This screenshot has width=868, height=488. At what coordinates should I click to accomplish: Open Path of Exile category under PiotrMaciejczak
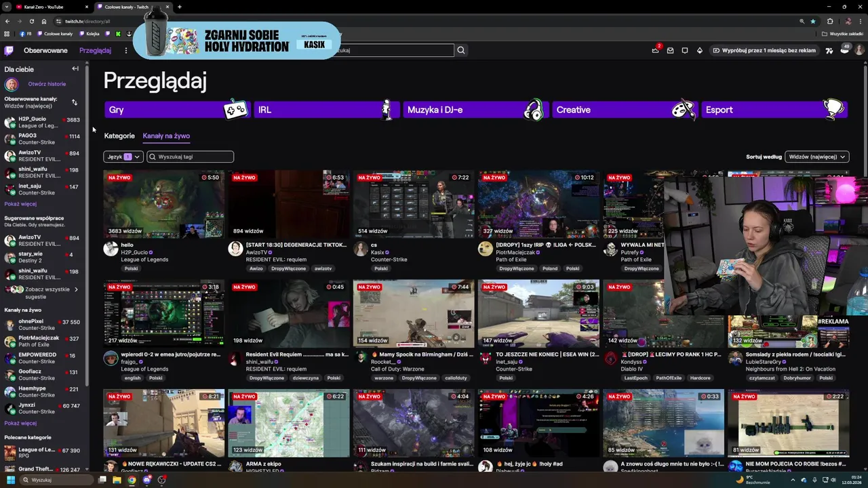pos(513,260)
